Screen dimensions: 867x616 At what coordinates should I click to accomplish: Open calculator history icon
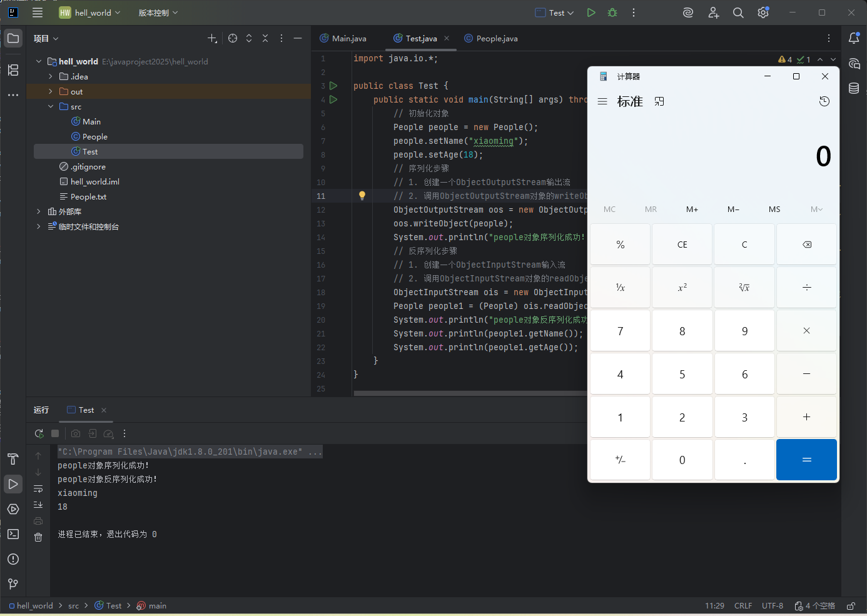click(824, 101)
